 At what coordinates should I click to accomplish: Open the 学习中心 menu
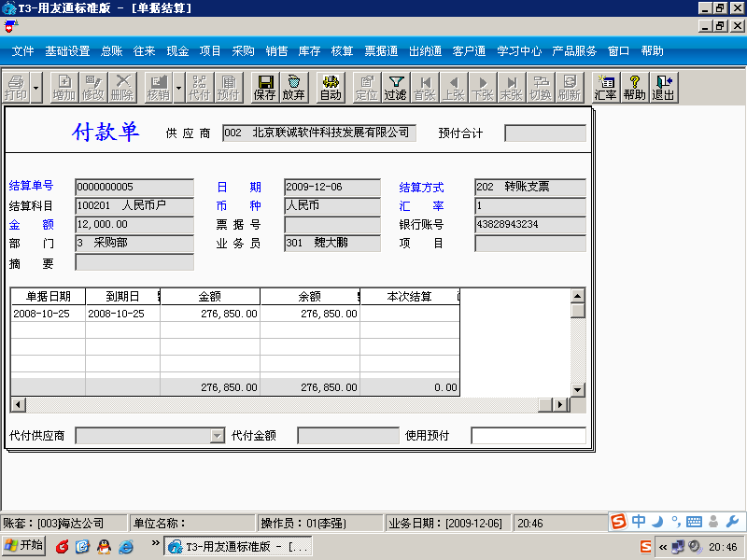point(519,51)
